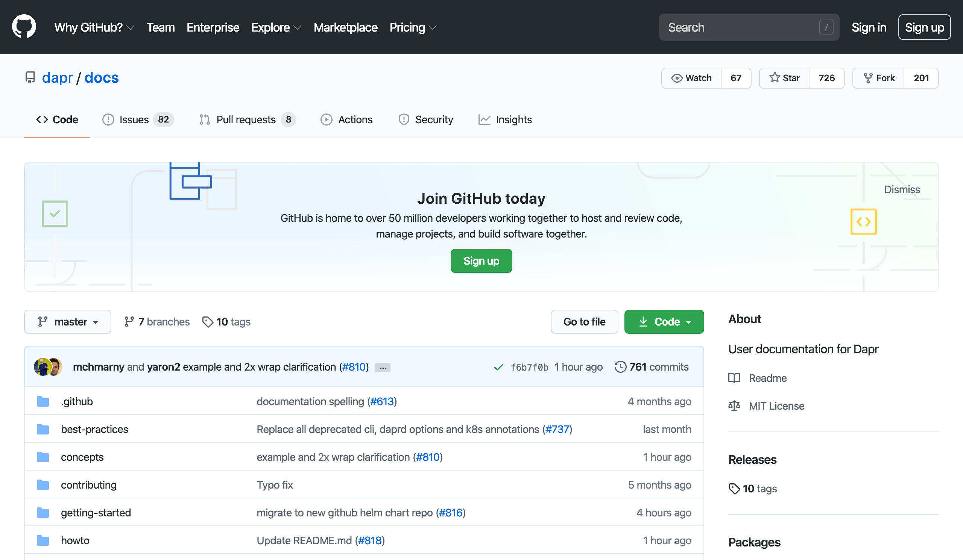The image size is (963, 560).
Task: Open pull request #810 in commit header
Action: (354, 367)
